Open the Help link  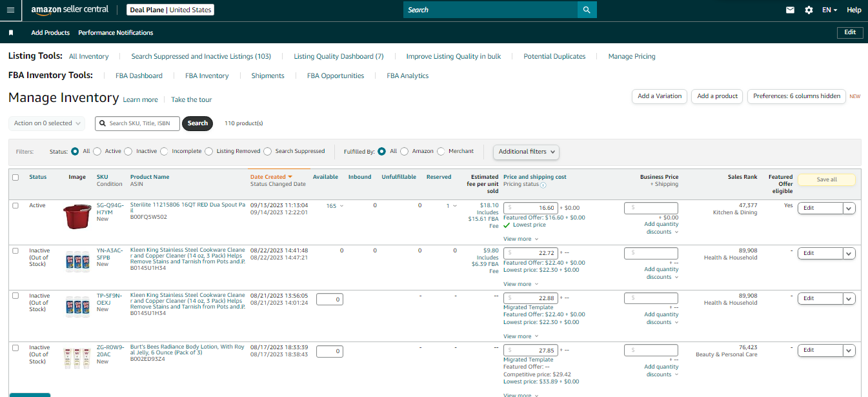[x=854, y=10]
